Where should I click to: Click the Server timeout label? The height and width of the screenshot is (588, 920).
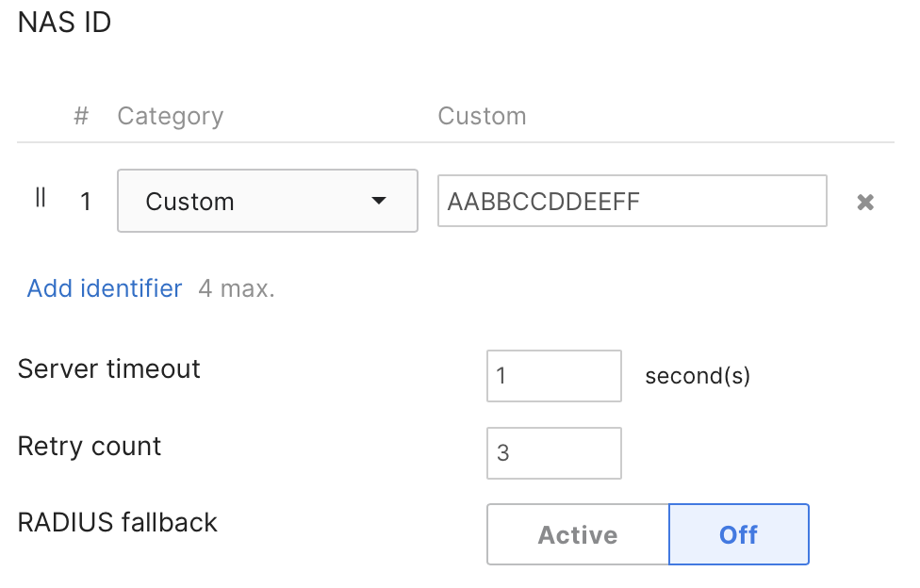109,368
